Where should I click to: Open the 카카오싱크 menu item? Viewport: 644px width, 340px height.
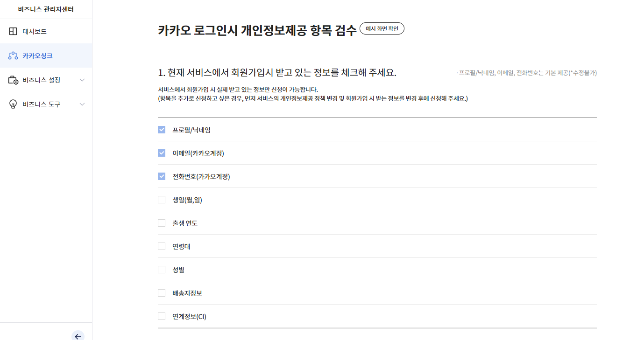click(46, 56)
